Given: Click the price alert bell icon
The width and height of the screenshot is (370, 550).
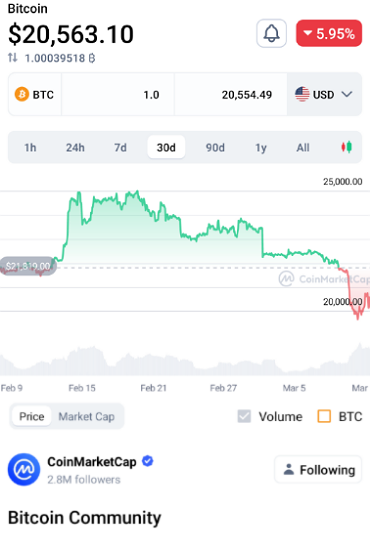Looking at the screenshot, I should pyautogui.click(x=271, y=34).
